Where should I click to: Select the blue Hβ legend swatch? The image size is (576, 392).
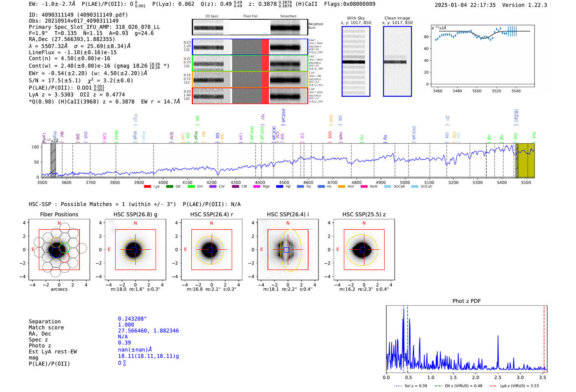tap(279, 187)
